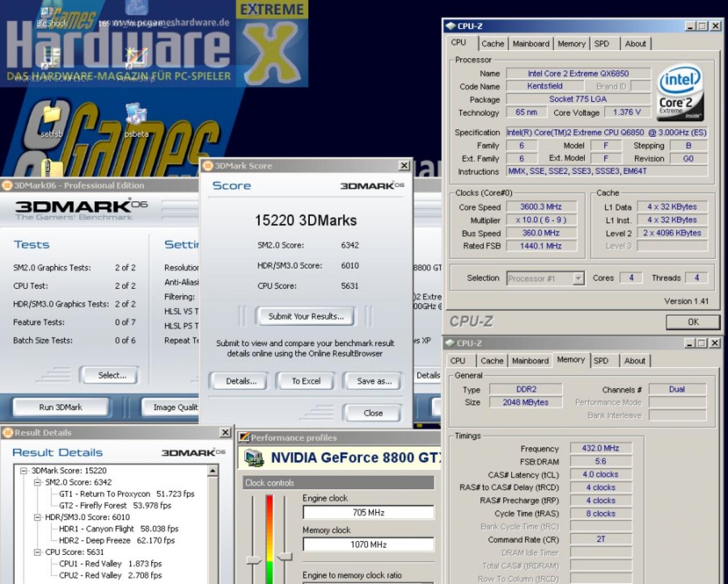
Task: Switch to Cache tab in lower CPU-Z
Action: (x=492, y=361)
